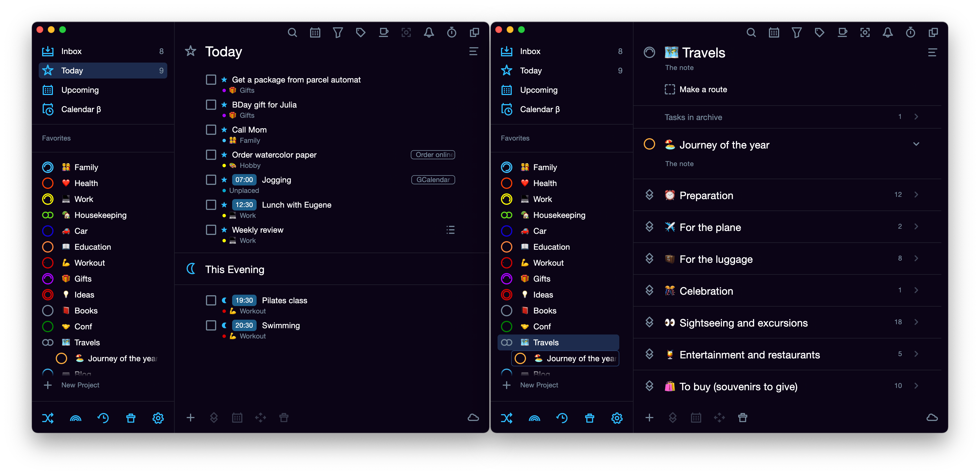Open the filter funnel in left window

coord(337,33)
